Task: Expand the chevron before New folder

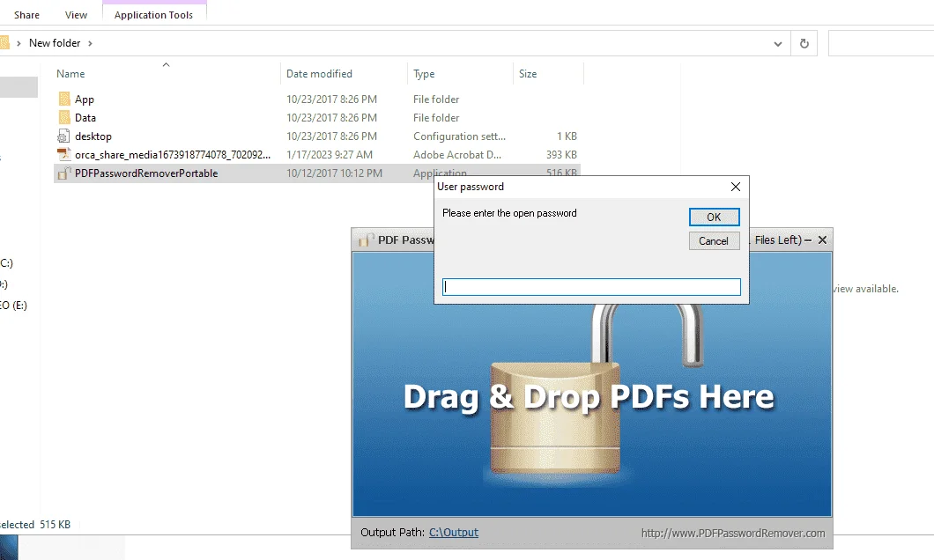Action: [x=19, y=43]
